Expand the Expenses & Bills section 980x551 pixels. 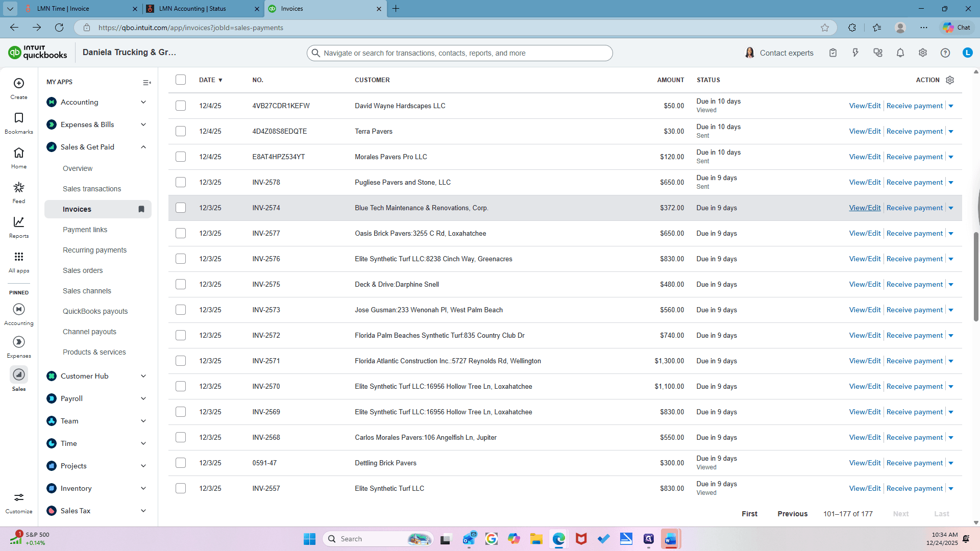[143, 124]
